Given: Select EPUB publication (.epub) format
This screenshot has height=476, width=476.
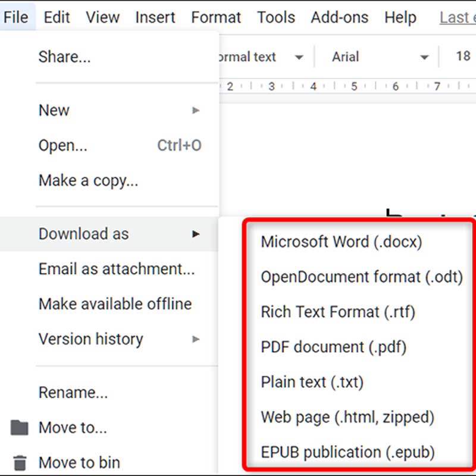Looking at the screenshot, I should click(347, 452).
